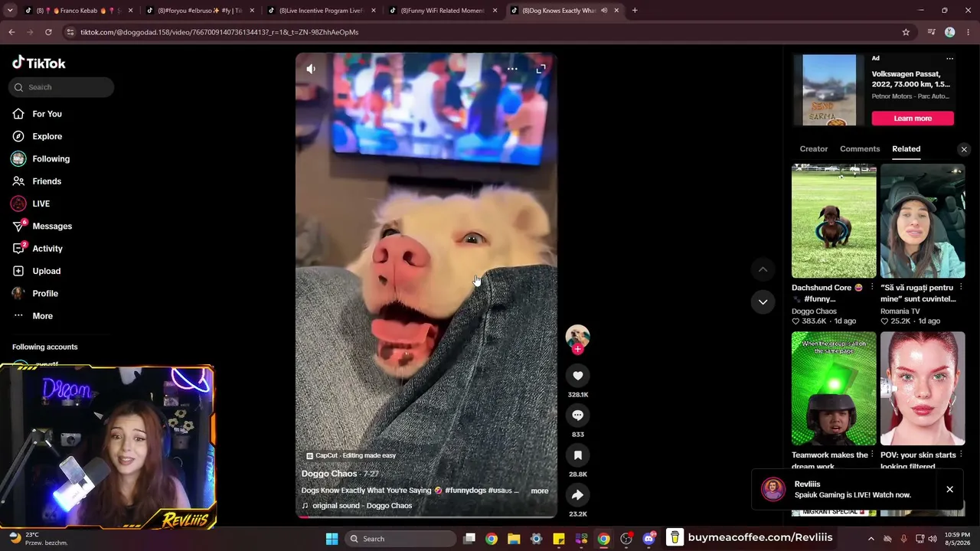Expand the video description with more
The width and height of the screenshot is (980, 551).
pyautogui.click(x=540, y=491)
